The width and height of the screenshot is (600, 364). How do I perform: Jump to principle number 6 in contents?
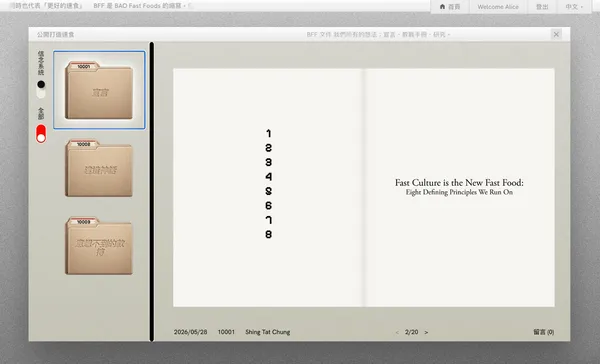[x=269, y=206]
